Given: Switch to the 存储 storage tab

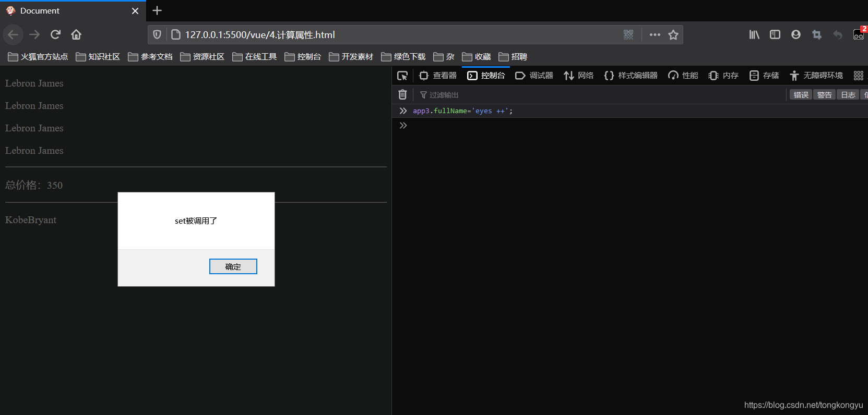Looking at the screenshot, I should pos(764,76).
